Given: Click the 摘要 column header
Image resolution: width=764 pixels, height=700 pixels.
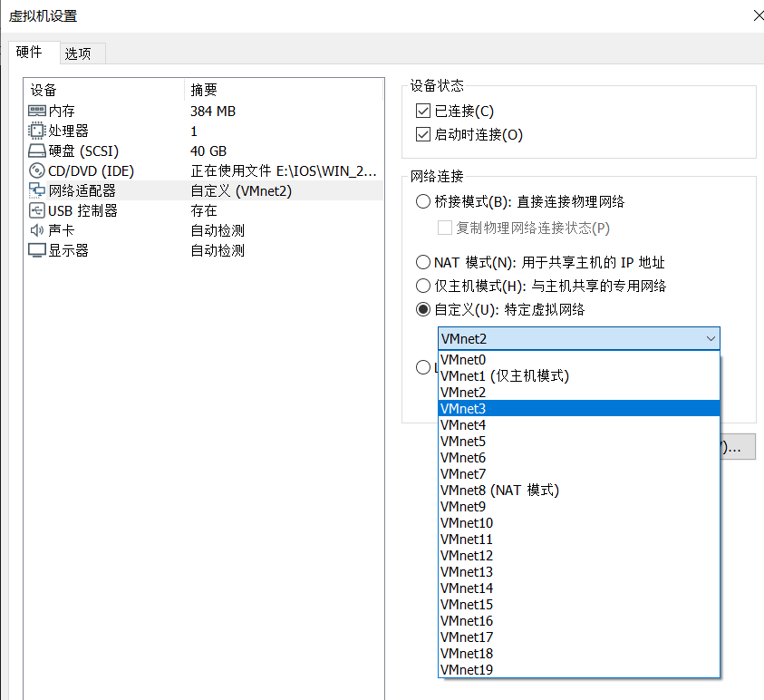Looking at the screenshot, I should [284, 90].
